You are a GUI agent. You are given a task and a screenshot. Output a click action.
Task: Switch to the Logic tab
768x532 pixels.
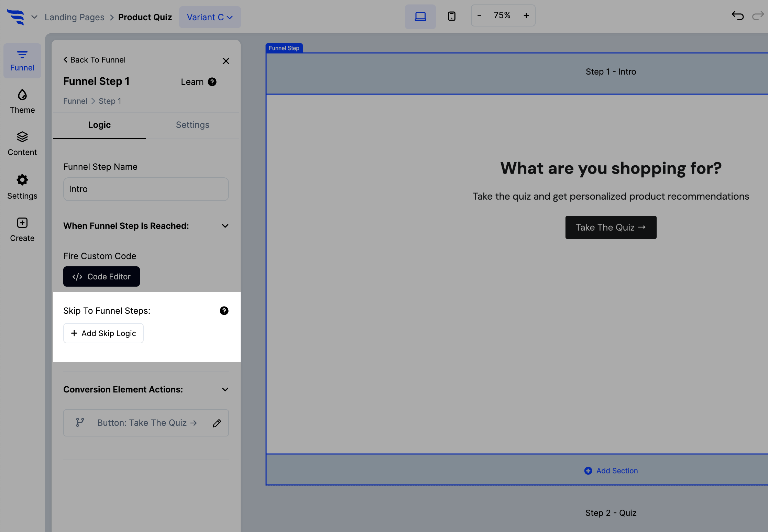99,125
